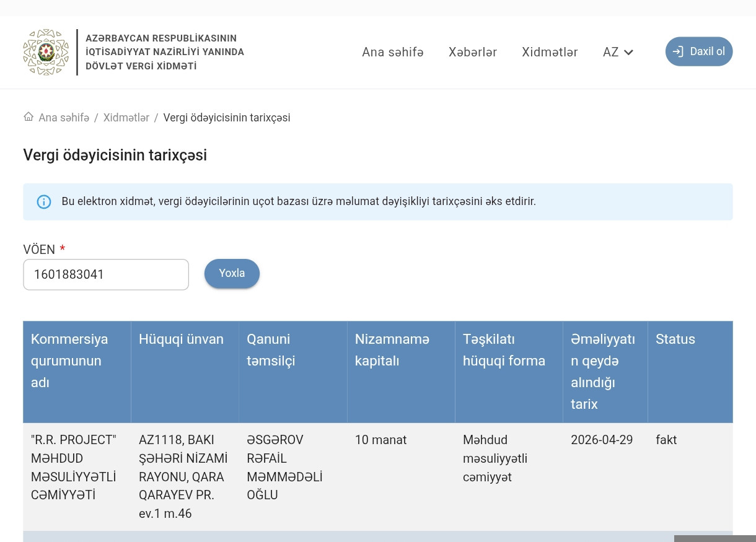756x542 pixels.
Task: Click the login arrow icon in Daxil ol
Action: click(x=678, y=51)
